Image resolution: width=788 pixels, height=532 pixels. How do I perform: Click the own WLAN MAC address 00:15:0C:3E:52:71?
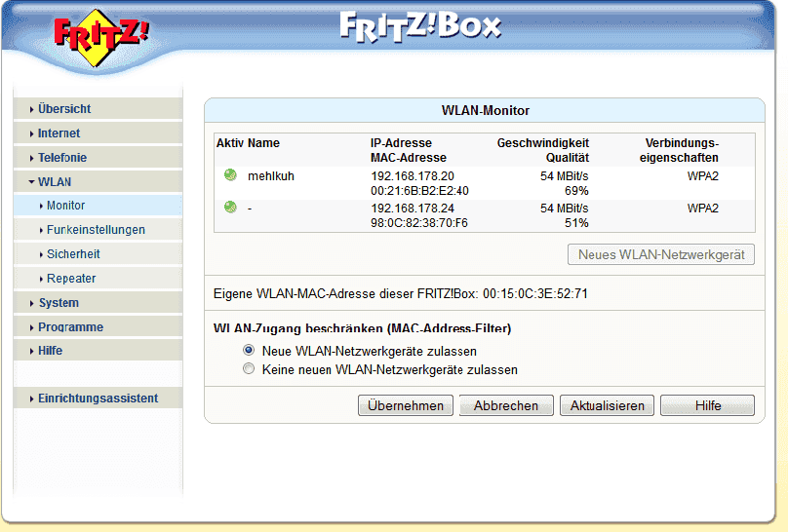(x=535, y=293)
